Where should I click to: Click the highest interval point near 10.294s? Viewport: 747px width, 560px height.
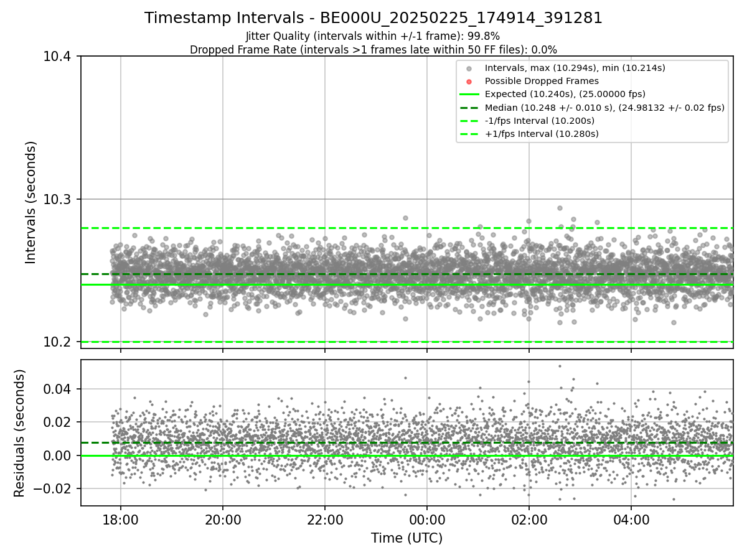[560, 208]
